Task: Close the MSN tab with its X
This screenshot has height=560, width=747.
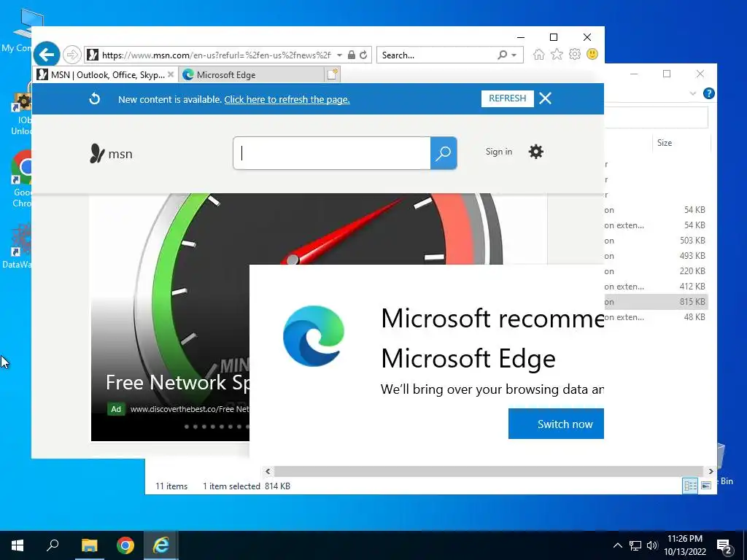Action: click(x=171, y=75)
